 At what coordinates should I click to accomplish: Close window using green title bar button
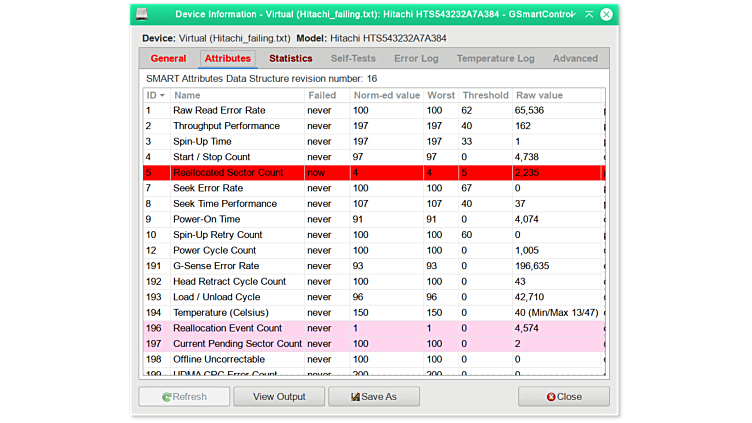pyautogui.click(x=605, y=14)
